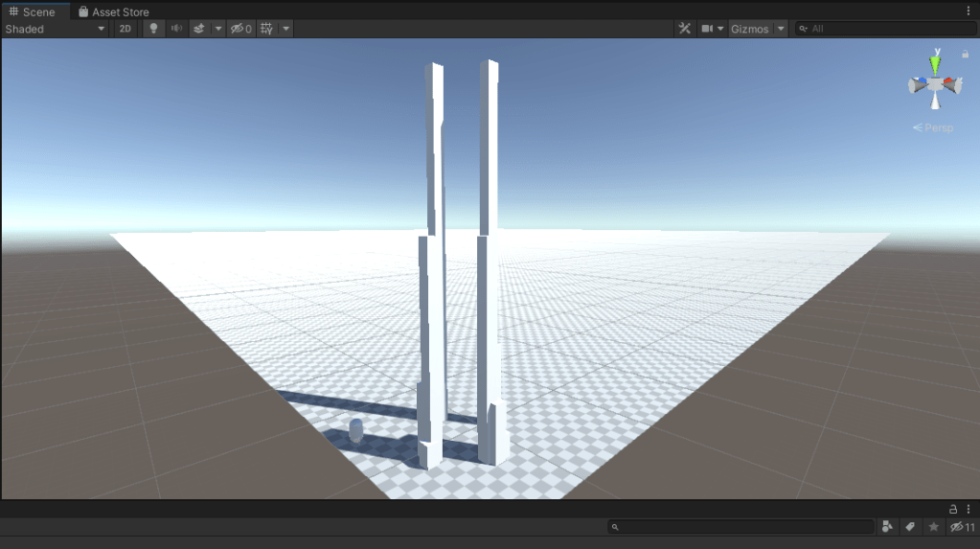Click the scene search field labeled All

click(x=886, y=29)
